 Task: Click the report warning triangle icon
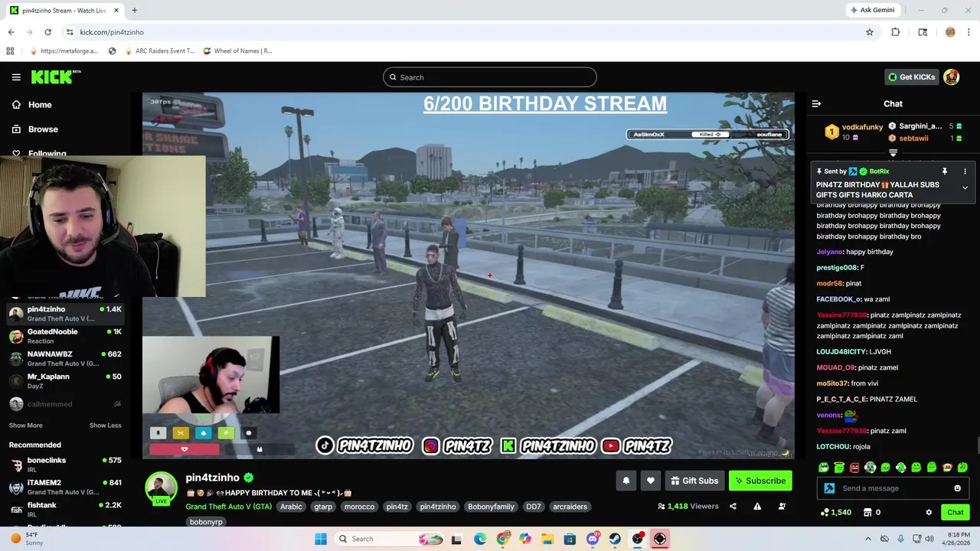click(x=757, y=506)
